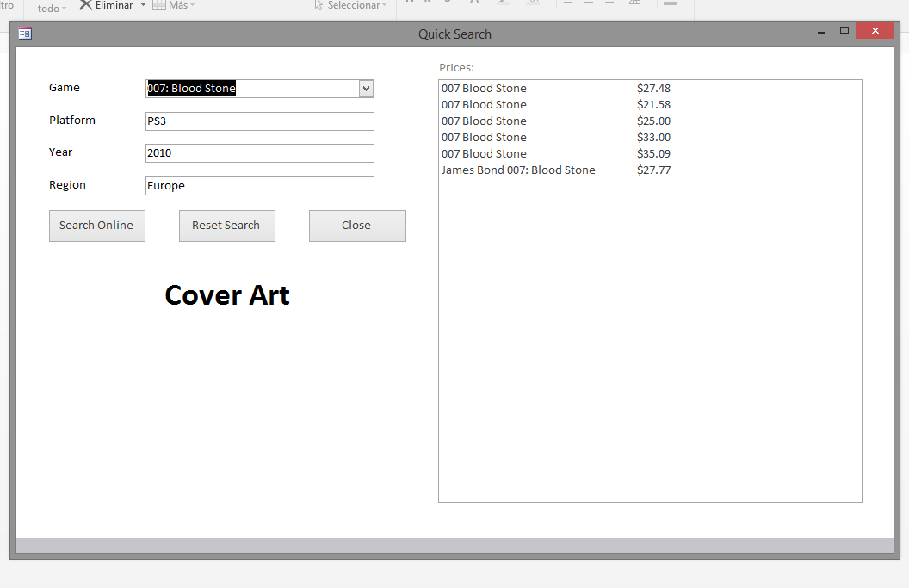Click the Year field containing 2010

(x=260, y=153)
